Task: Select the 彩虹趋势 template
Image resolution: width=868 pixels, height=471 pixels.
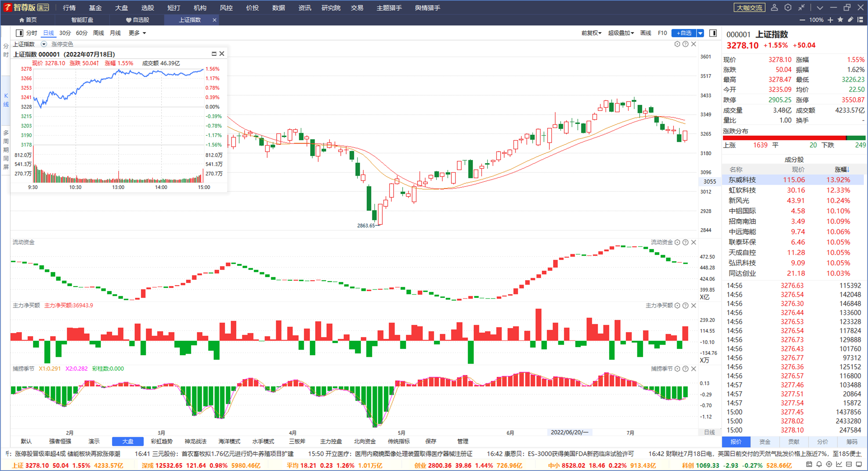Action: coord(162,441)
